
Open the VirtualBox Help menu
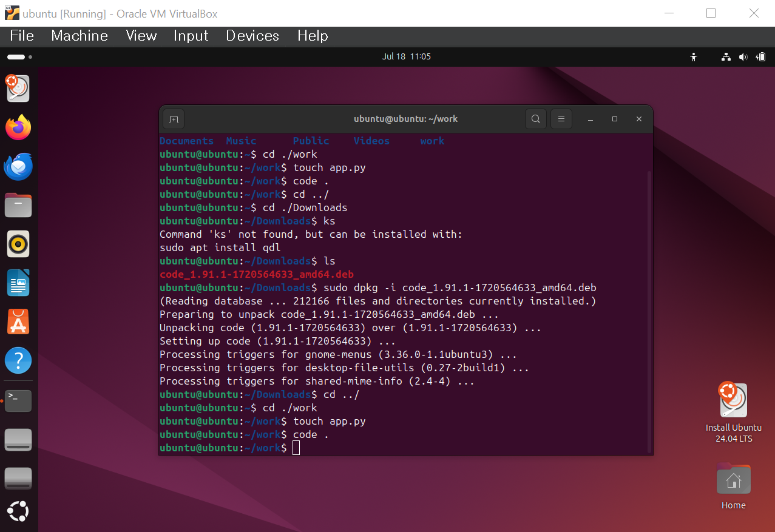(313, 36)
